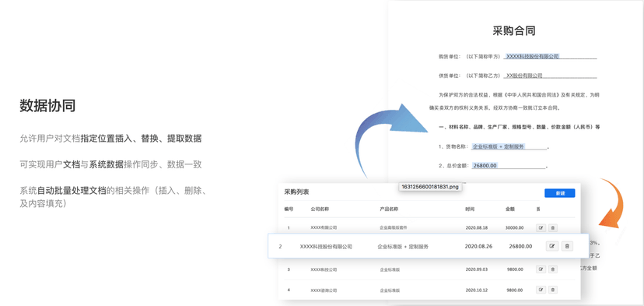Click the 总价金额 field 26800.00
This screenshot has width=644, height=306.
[485, 166]
